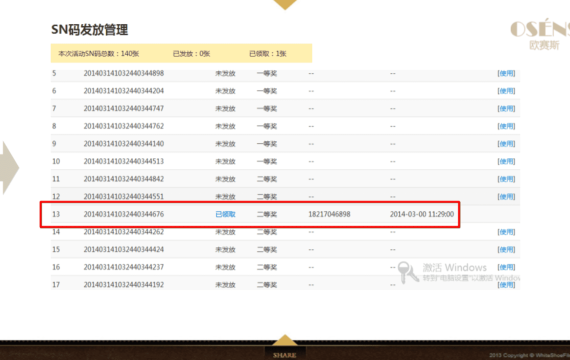Select the SN code ending 344140 in row 9
The image size is (570, 360).
124,144
